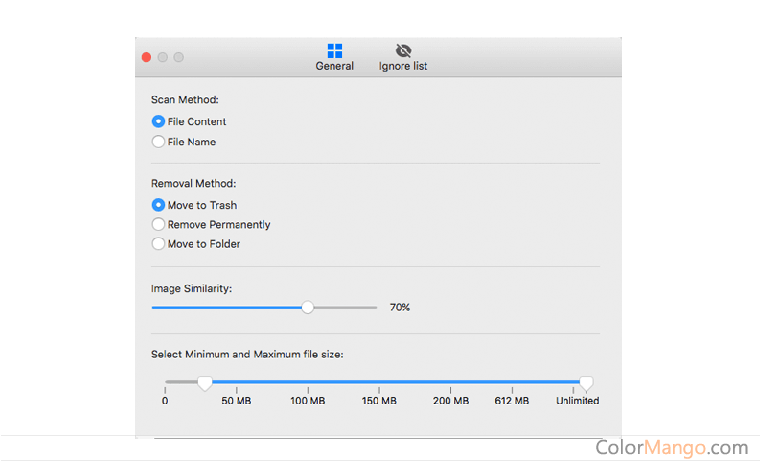760x474 pixels.
Task: Click the Image Similarity slider handle
Action: [x=308, y=307]
